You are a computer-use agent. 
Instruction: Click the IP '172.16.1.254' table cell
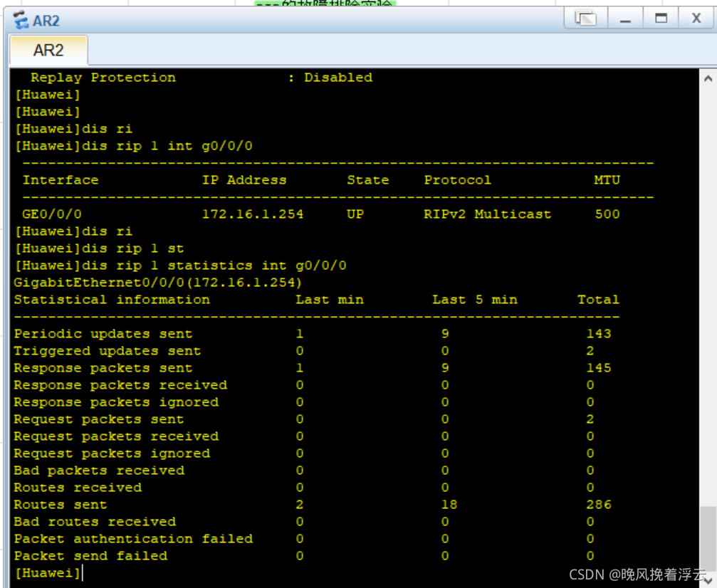pyautogui.click(x=253, y=214)
